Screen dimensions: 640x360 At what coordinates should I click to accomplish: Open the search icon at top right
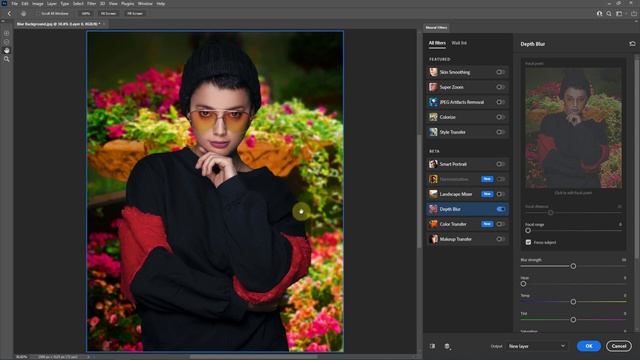pos(609,13)
